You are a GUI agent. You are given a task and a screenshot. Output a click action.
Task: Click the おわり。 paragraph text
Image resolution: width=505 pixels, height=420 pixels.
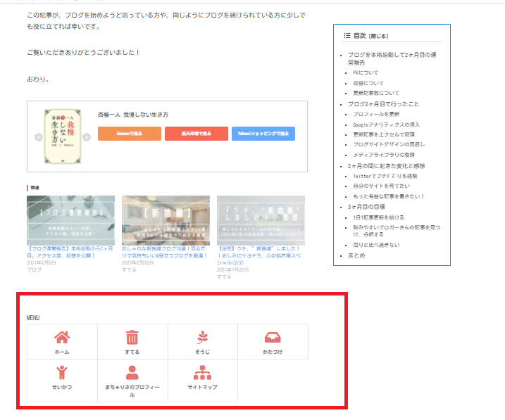(x=38, y=79)
